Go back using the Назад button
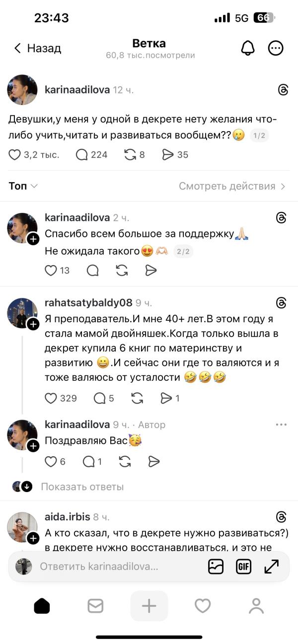The image size is (298, 644). coord(37,48)
